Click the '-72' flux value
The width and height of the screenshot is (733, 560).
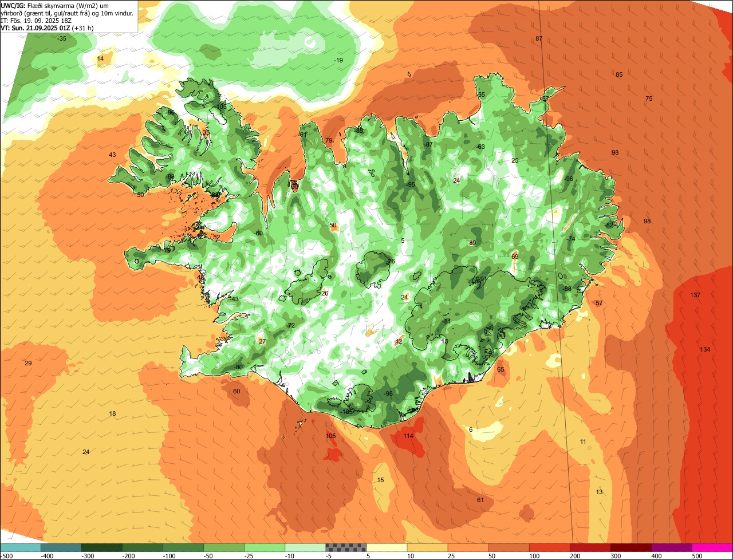coord(290,325)
